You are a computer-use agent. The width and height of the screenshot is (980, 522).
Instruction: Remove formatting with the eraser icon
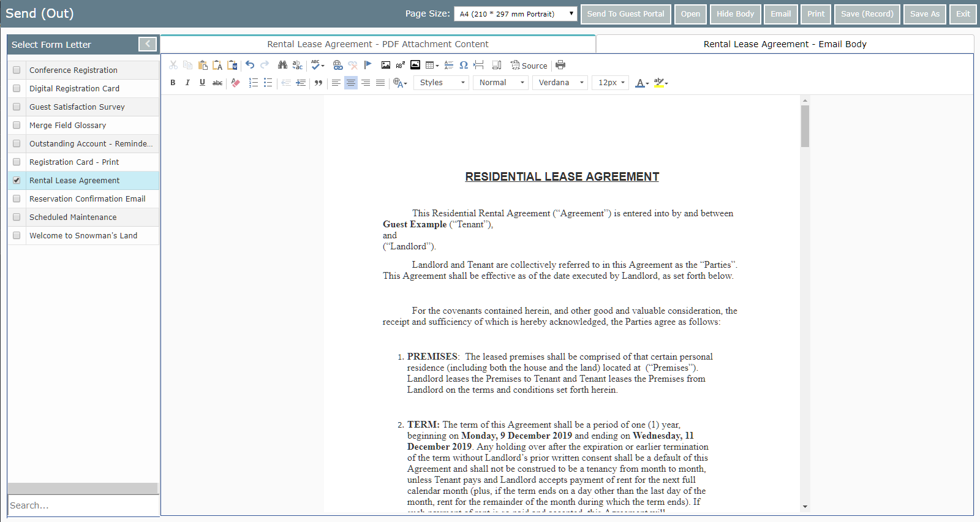[x=236, y=83]
